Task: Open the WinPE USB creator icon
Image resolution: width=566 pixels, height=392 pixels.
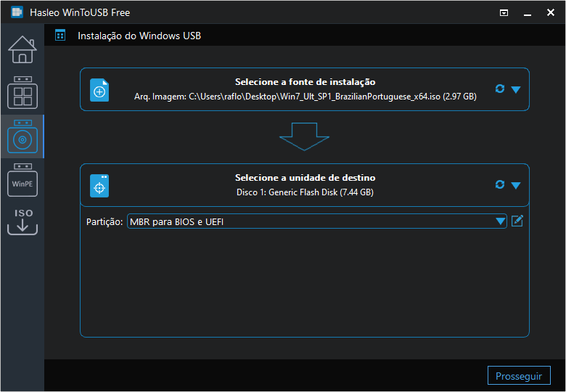Action: pos(22,180)
